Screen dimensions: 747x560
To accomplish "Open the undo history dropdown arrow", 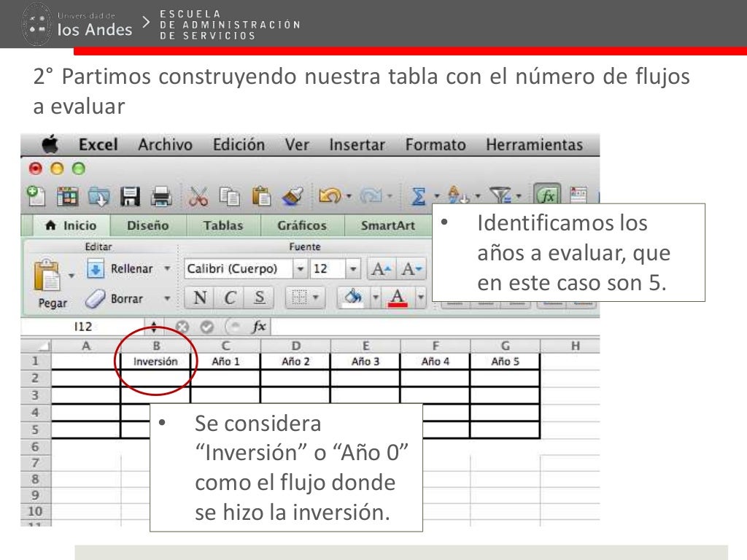I will tap(349, 196).
